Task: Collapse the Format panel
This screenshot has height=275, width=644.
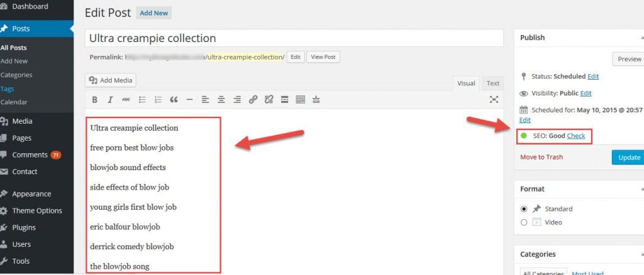Action: pos(639,189)
